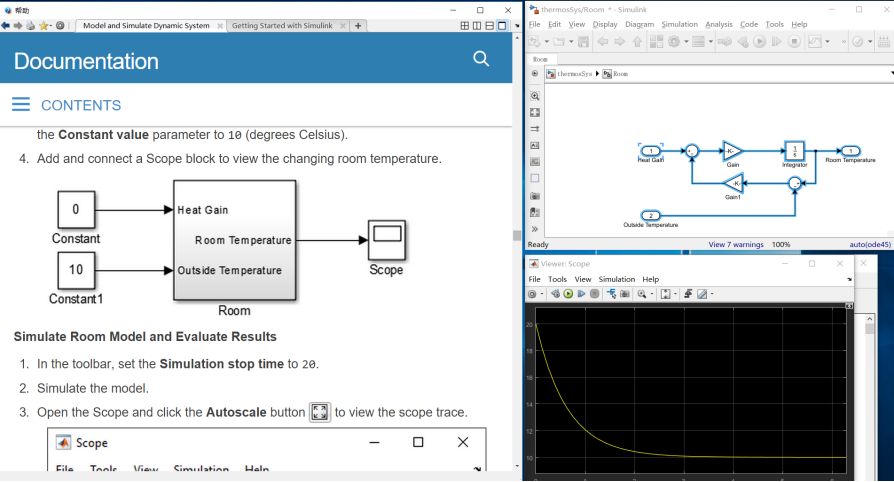
Task: Open the Simulation Data Inspector icon
Action: point(815,42)
